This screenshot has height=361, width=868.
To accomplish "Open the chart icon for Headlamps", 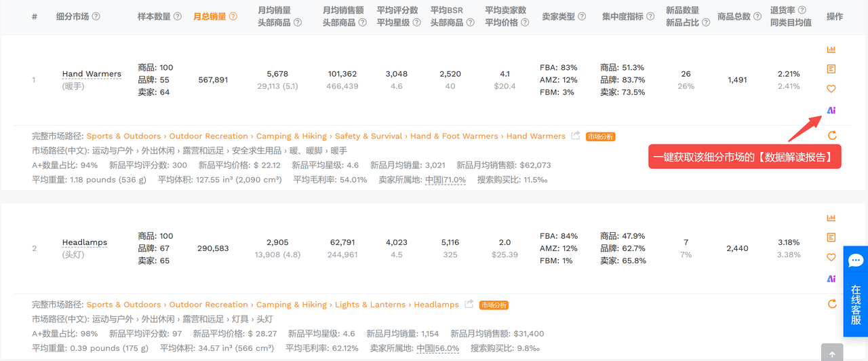I will click(x=831, y=218).
